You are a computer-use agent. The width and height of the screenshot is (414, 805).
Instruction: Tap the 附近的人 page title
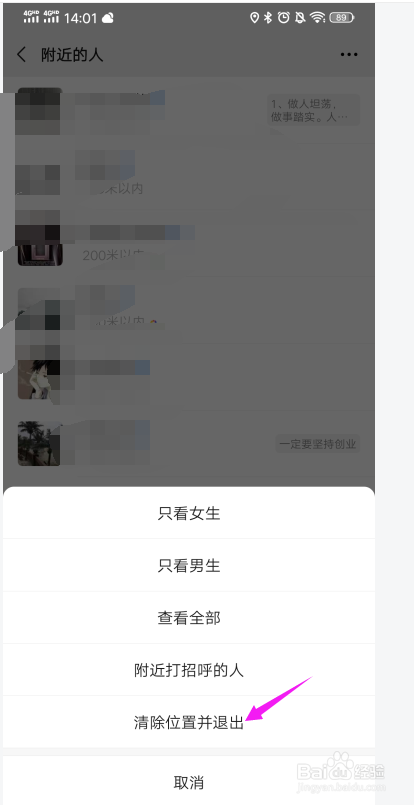[x=72, y=55]
